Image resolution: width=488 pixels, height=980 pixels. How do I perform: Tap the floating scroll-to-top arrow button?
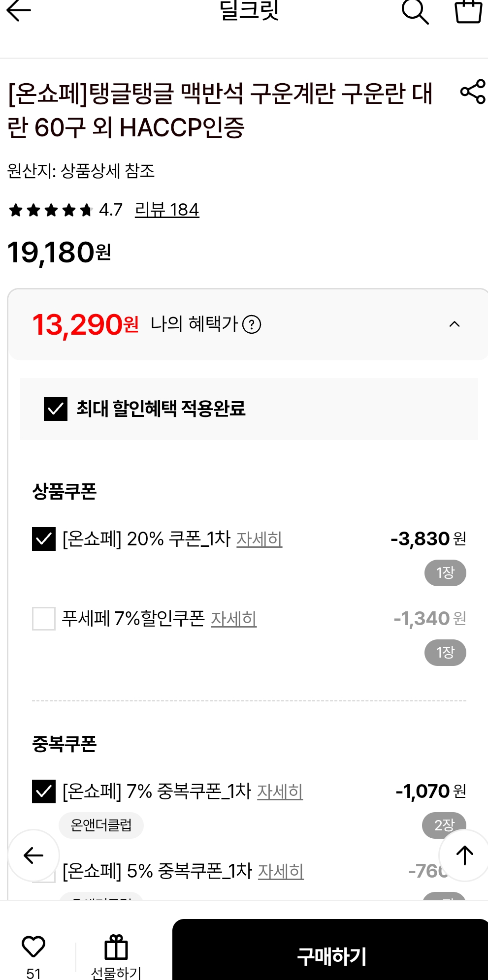[x=464, y=855]
